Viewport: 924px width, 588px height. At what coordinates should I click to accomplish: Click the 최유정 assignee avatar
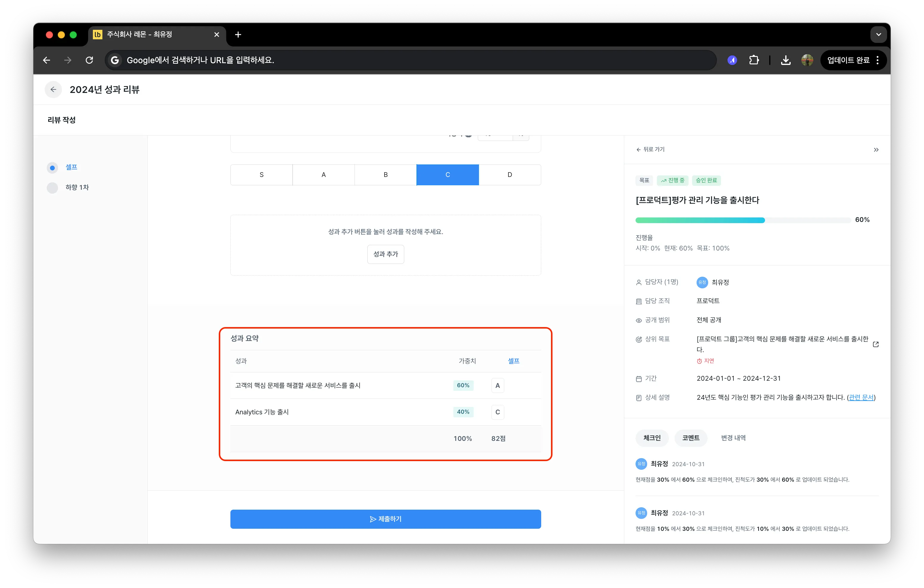click(702, 282)
